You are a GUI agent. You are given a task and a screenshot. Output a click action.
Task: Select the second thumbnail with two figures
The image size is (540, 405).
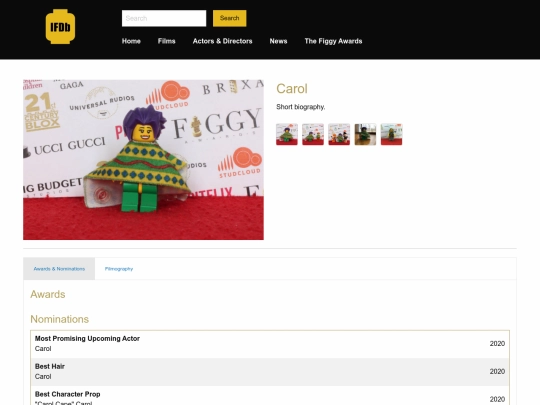click(313, 134)
